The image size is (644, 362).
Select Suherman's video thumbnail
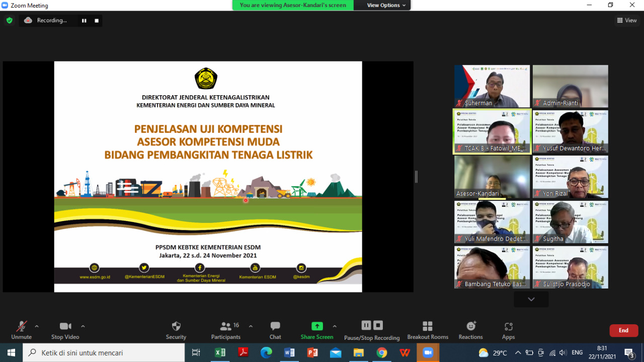pyautogui.click(x=492, y=86)
